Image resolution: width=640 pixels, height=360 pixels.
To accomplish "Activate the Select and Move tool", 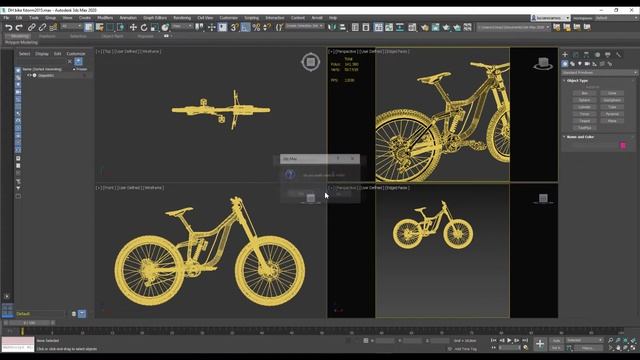I will [x=133, y=27].
